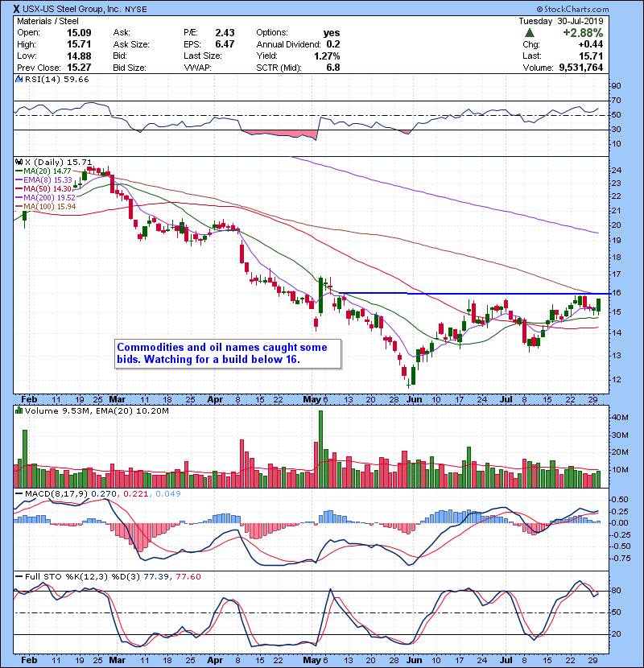This screenshot has height=668, width=644.
Task: Click the volume bars icon beside Volume label
Action: click(x=19, y=410)
